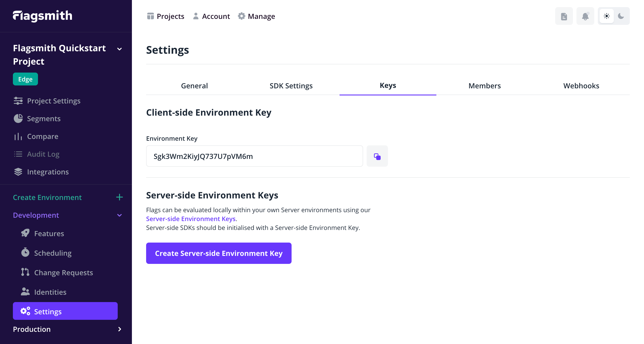644x344 pixels.
Task: Click the copy icon for Environment Key
Action: click(377, 156)
